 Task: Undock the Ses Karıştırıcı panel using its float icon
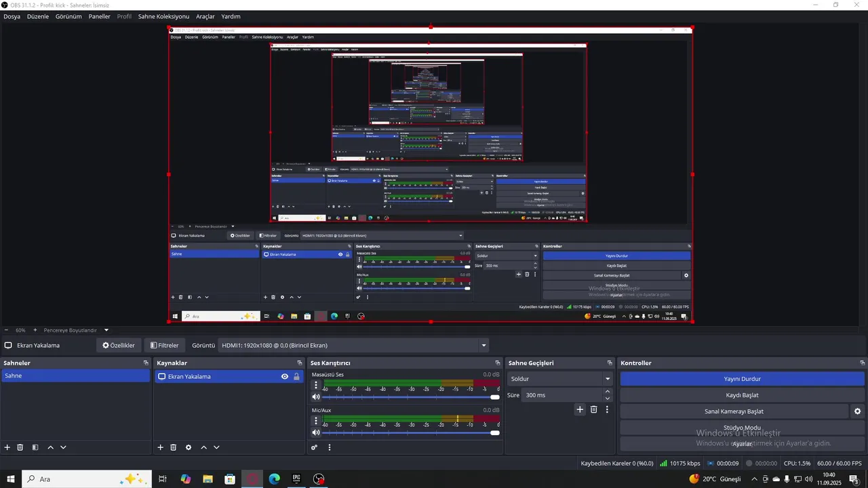tap(498, 363)
